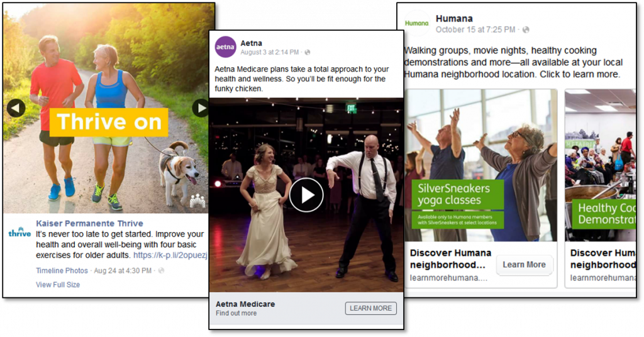Click Aetna Medicare ad title

pyautogui.click(x=245, y=304)
